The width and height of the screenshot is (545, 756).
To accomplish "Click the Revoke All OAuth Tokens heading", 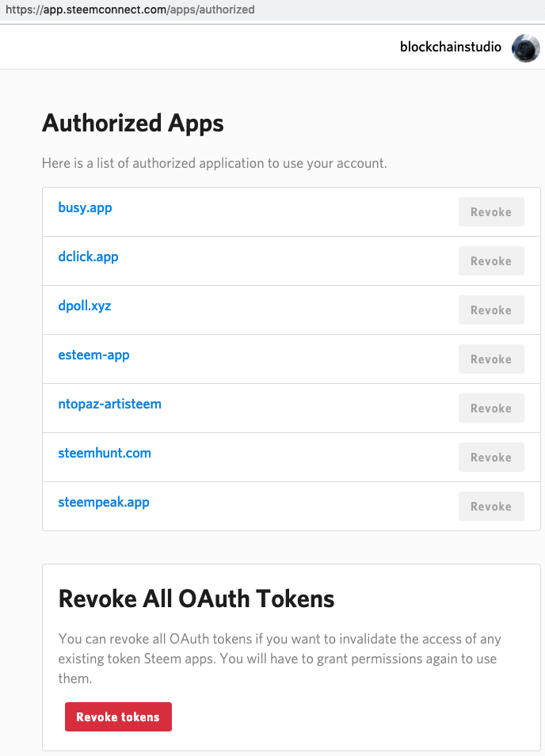I will [x=196, y=599].
